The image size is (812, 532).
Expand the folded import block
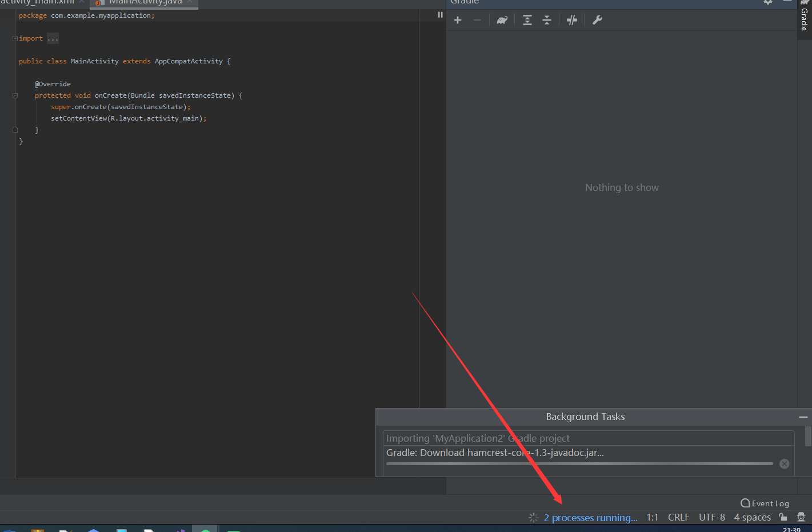coord(15,38)
